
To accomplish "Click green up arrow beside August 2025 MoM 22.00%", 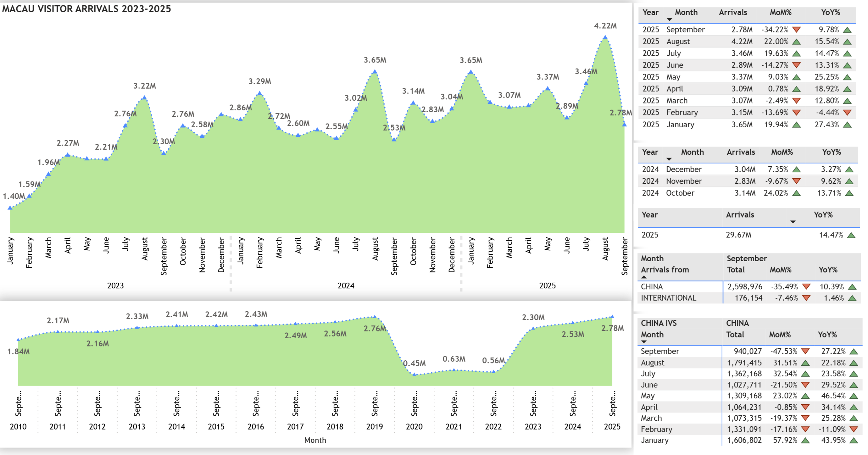I will 796,42.
